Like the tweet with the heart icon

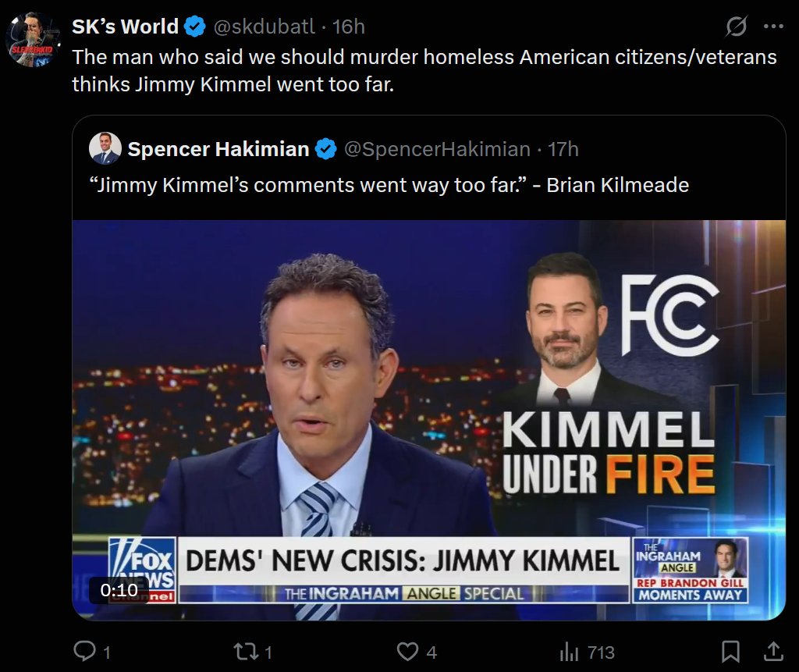click(x=407, y=652)
